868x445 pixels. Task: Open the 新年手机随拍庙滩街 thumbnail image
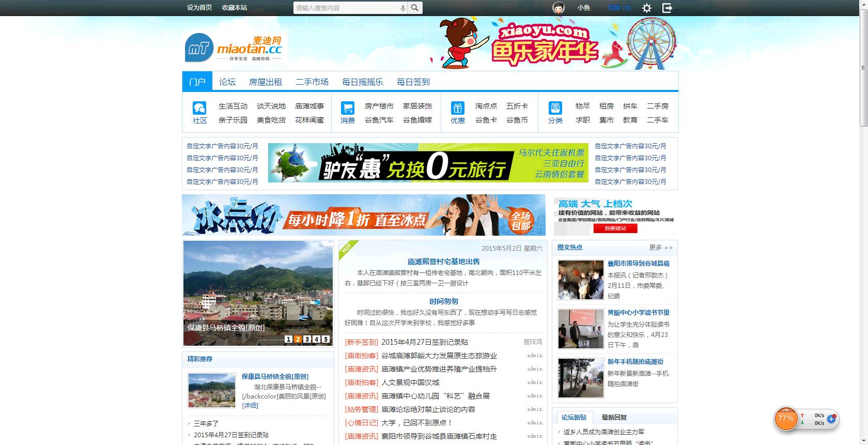pyautogui.click(x=581, y=378)
